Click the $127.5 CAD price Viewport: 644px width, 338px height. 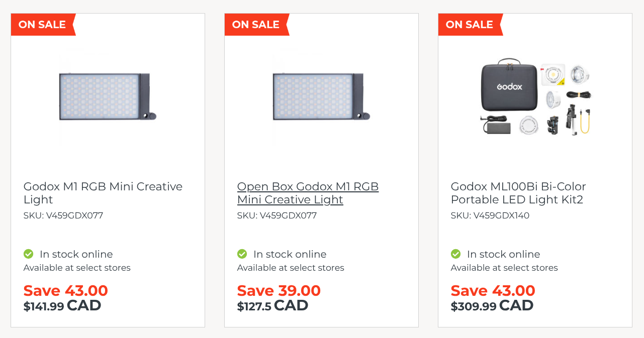click(x=272, y=305)
